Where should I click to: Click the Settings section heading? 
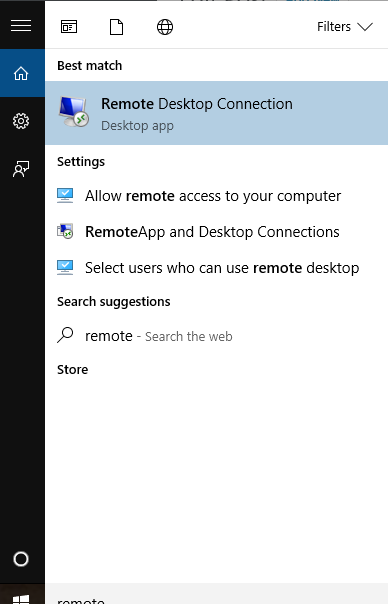click(81, 162)
